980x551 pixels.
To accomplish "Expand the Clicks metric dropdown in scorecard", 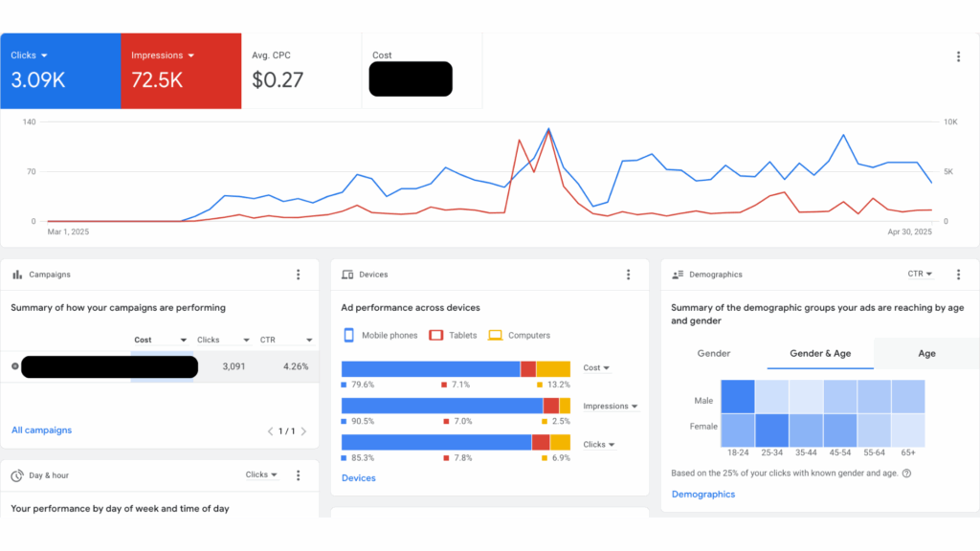I will 44,55.
